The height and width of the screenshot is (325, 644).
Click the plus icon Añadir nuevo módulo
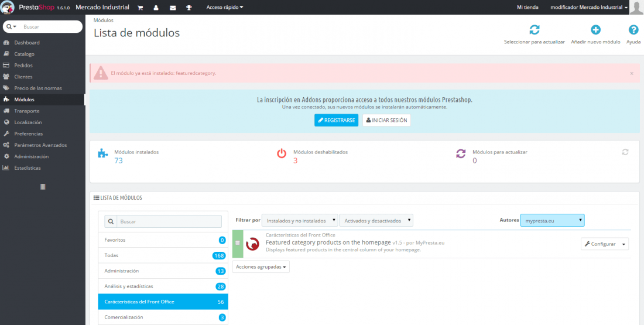[x=595, y=30]
